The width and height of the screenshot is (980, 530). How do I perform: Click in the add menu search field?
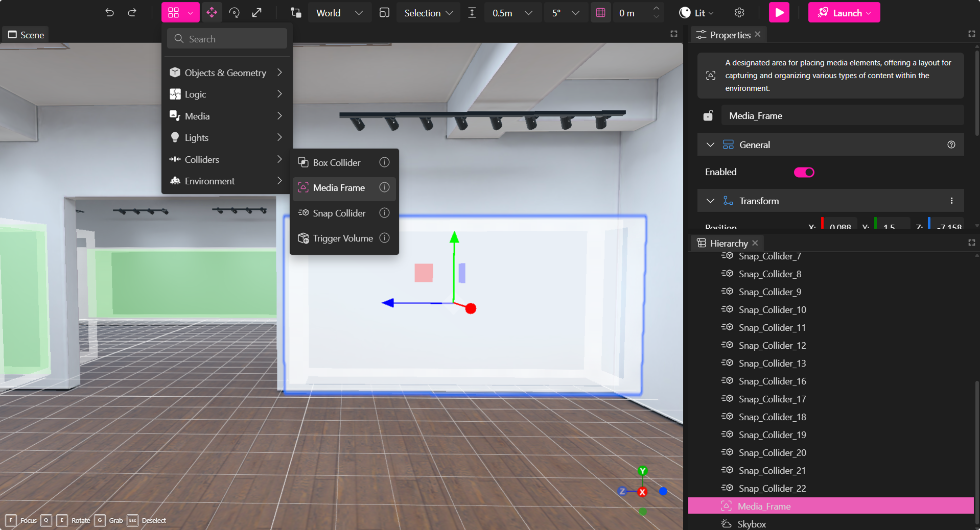point(226,38)
